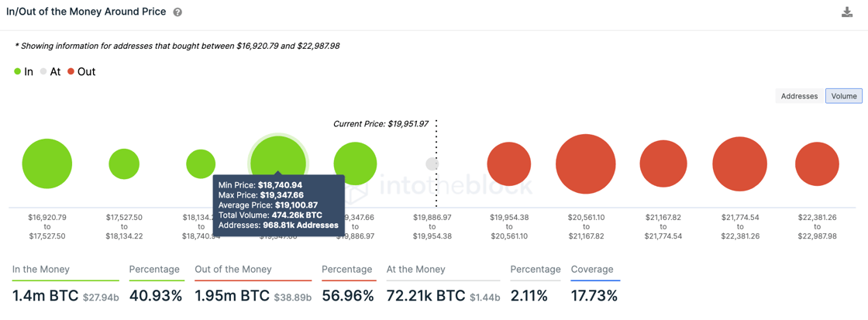Toggle the green In legend item
Viewport: 868px width, 320px height.
(24, 71)
